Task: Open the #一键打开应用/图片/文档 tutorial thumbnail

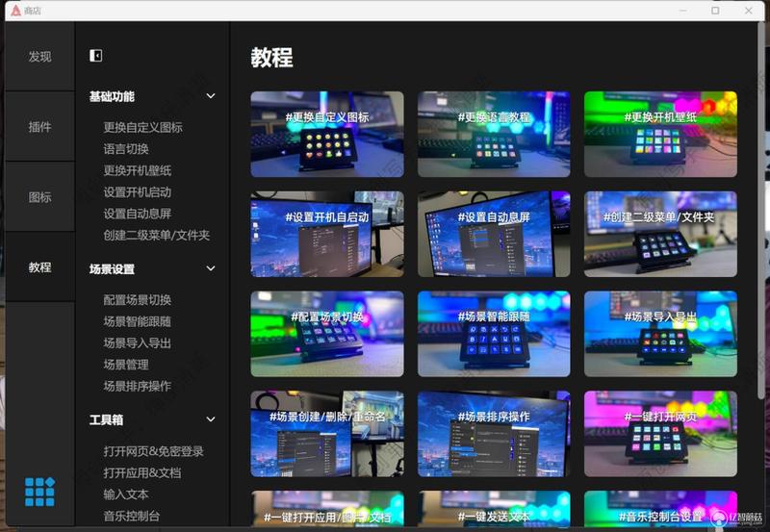Action: [x=327, y=510]
